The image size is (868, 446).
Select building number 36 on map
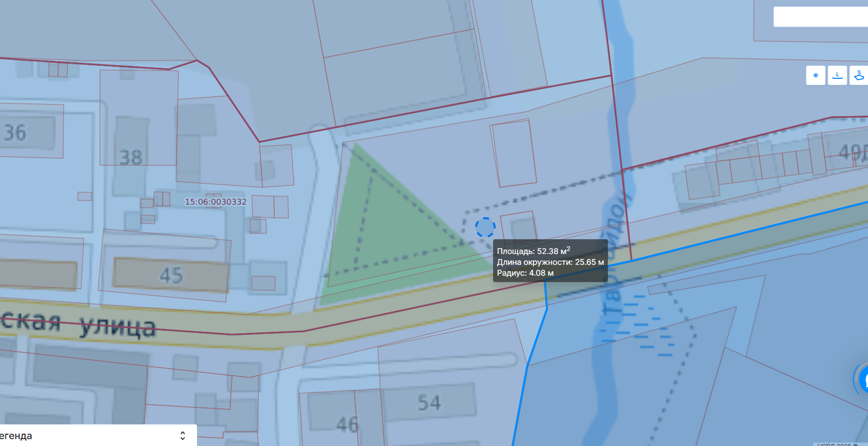pos(15,133)
